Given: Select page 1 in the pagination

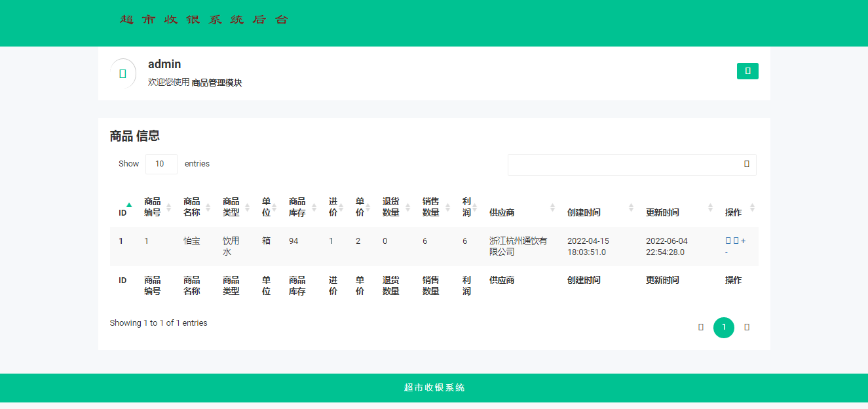Looking at the screenshot, I should pos(724,327).
